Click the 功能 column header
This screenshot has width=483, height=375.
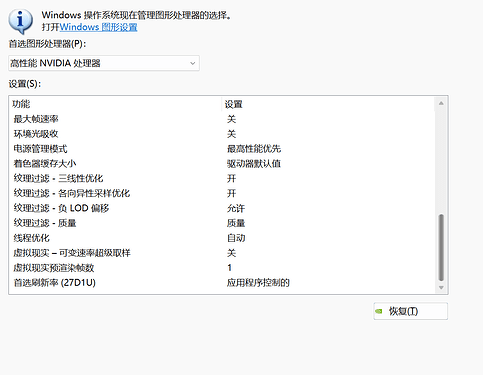click(x=21, y=104)
